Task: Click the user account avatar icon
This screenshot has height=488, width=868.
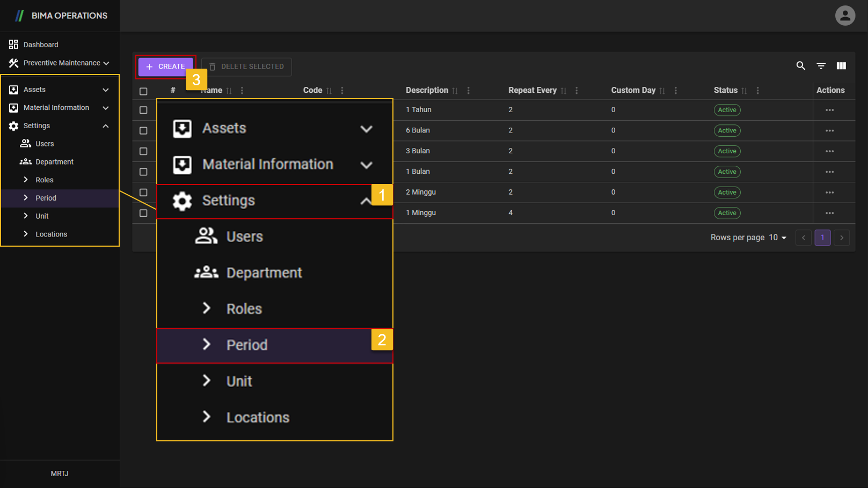Action: (844, 16)
